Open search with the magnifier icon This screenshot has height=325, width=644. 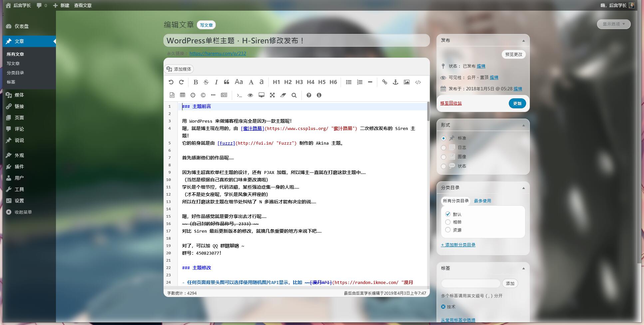click(x=294, y=95)
